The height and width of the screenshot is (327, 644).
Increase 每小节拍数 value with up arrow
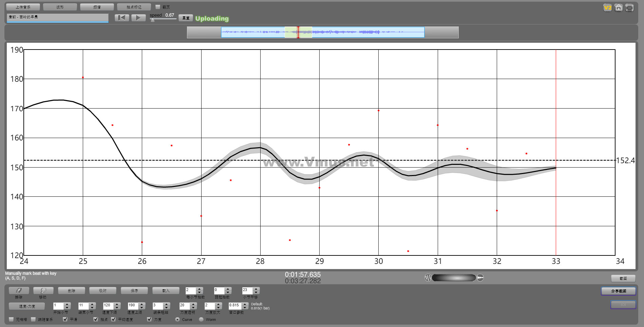[x=200, y=289]
